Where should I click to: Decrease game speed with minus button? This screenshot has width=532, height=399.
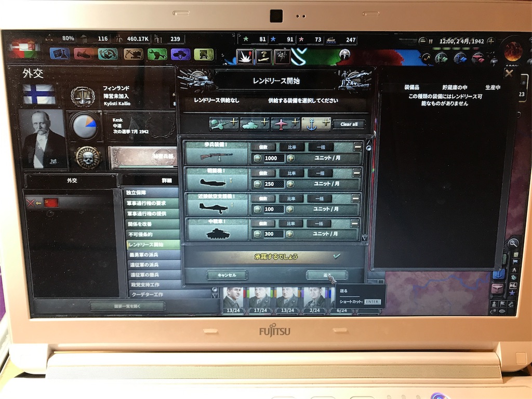coord(422,42)
